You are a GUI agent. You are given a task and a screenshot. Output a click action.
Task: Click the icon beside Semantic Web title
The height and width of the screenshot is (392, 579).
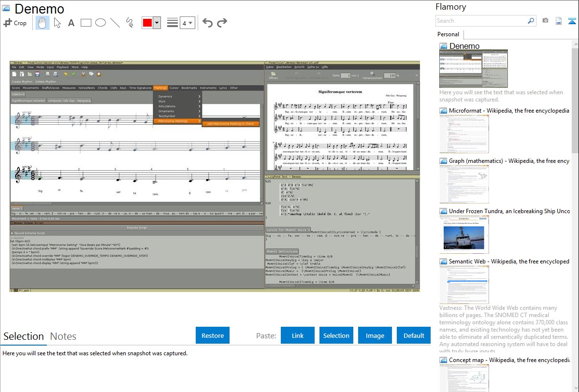443,261
